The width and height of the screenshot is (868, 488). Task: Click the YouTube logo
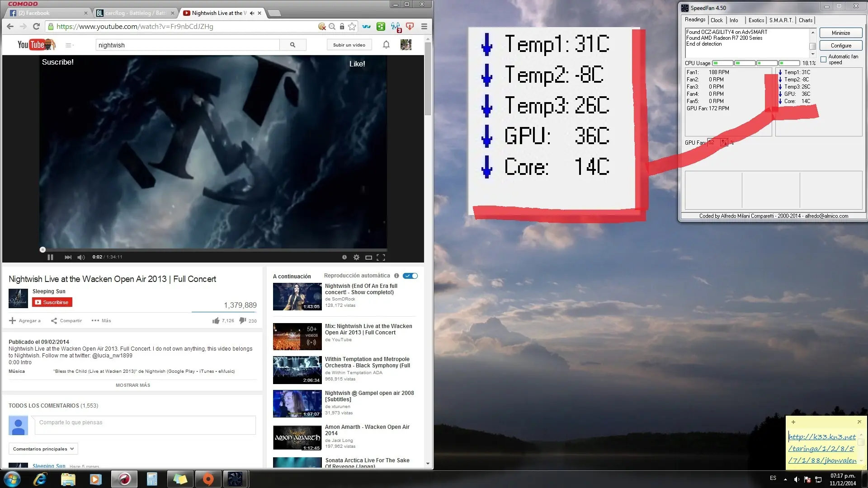coord(36,45)
